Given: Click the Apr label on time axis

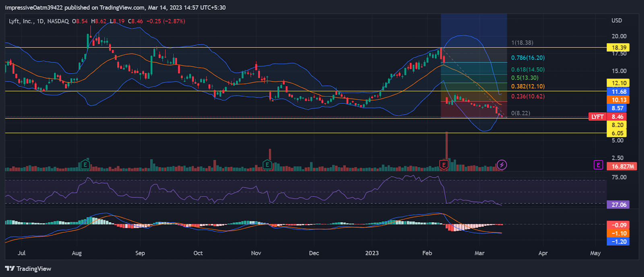Looking at the screenshot, I should click(x=543, y=253).
